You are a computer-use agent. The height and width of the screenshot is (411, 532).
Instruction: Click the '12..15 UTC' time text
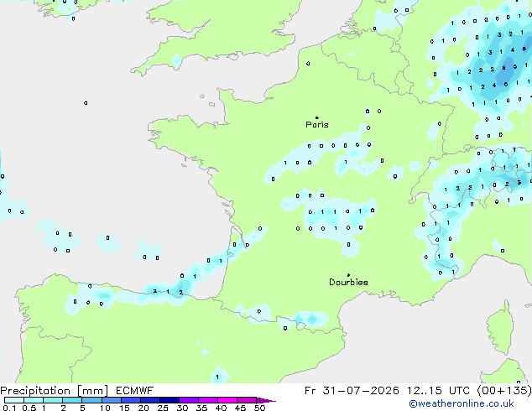[x=439, y=391]
